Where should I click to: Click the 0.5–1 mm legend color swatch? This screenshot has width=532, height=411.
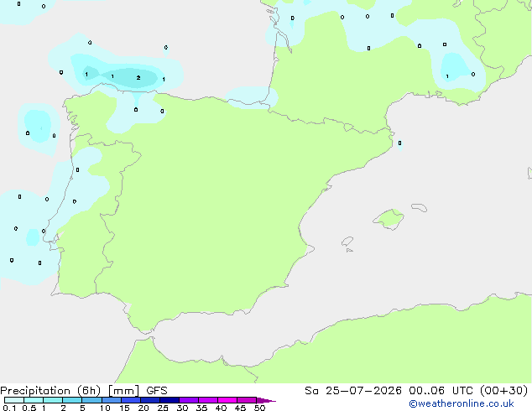point(34,400)
